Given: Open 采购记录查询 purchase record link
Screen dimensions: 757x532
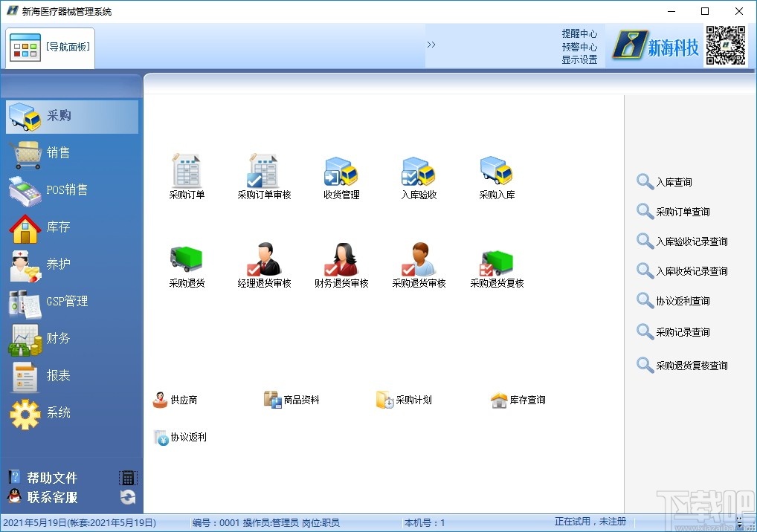Looking at the screenshot, I should [x=674, y=332].
